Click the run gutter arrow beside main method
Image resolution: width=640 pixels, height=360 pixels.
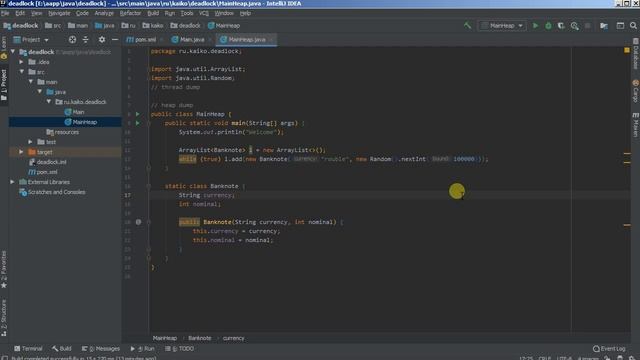(138, 123)
